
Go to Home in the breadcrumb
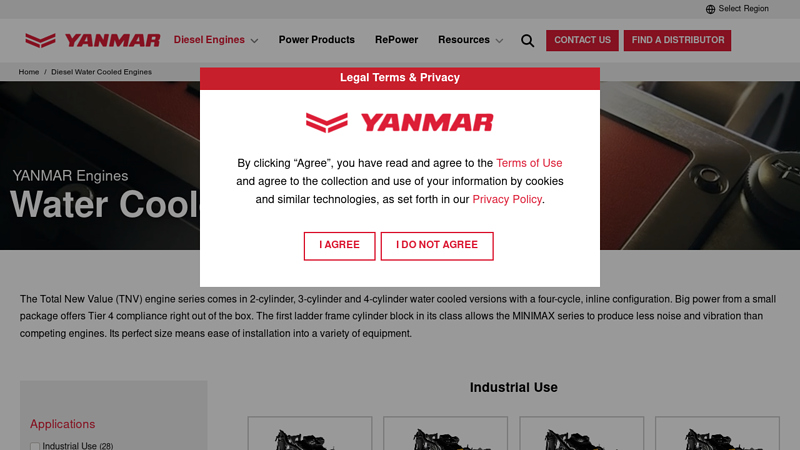click(29, 72)
